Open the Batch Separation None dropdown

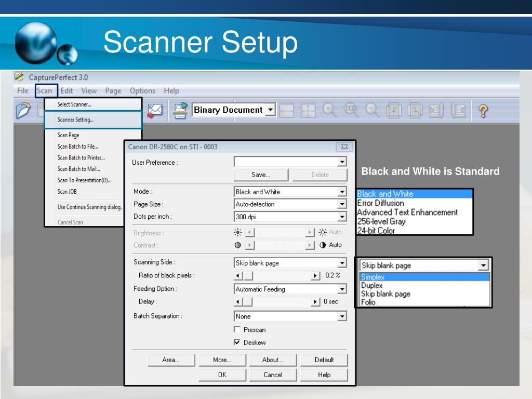[342, 316]
